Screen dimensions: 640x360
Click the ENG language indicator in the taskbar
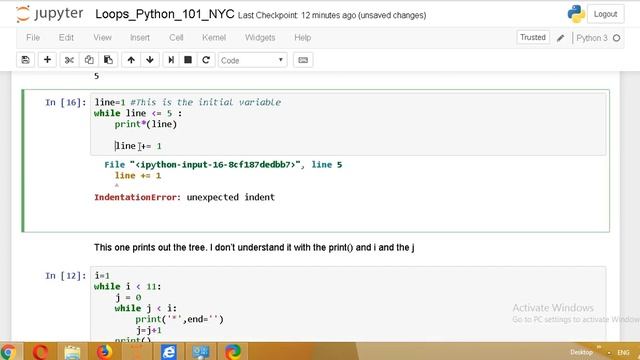click(623, 352)
